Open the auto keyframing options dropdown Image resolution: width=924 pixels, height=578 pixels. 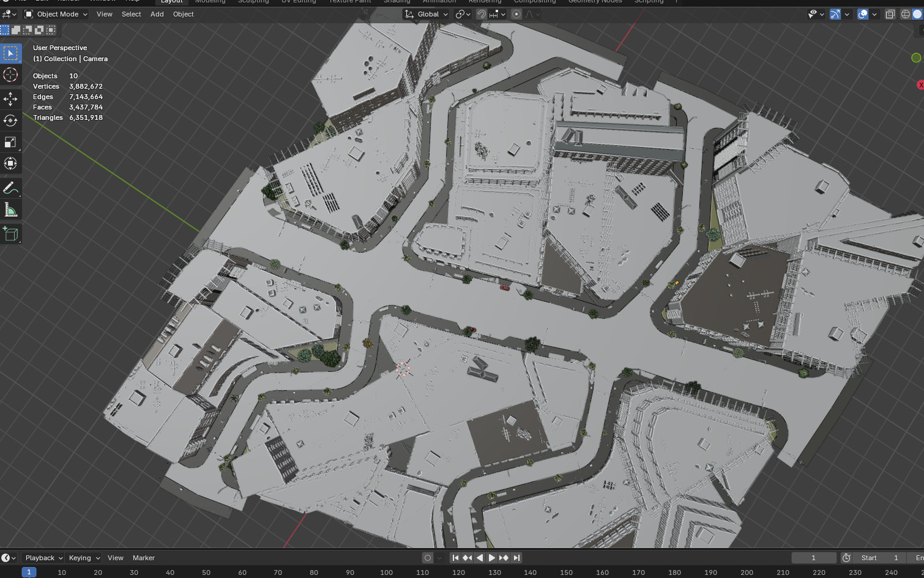click(x=439, y=558)
